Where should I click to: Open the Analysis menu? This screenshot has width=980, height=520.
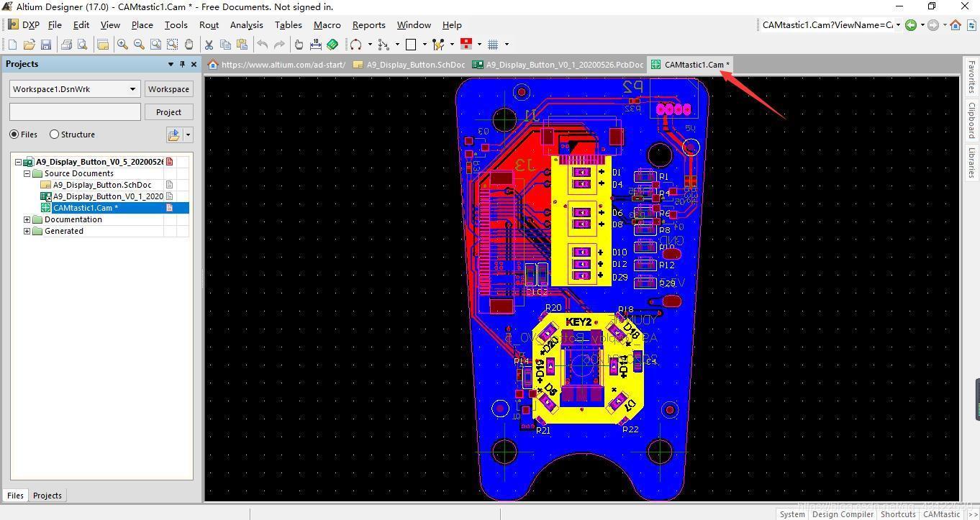coord(246,24)
